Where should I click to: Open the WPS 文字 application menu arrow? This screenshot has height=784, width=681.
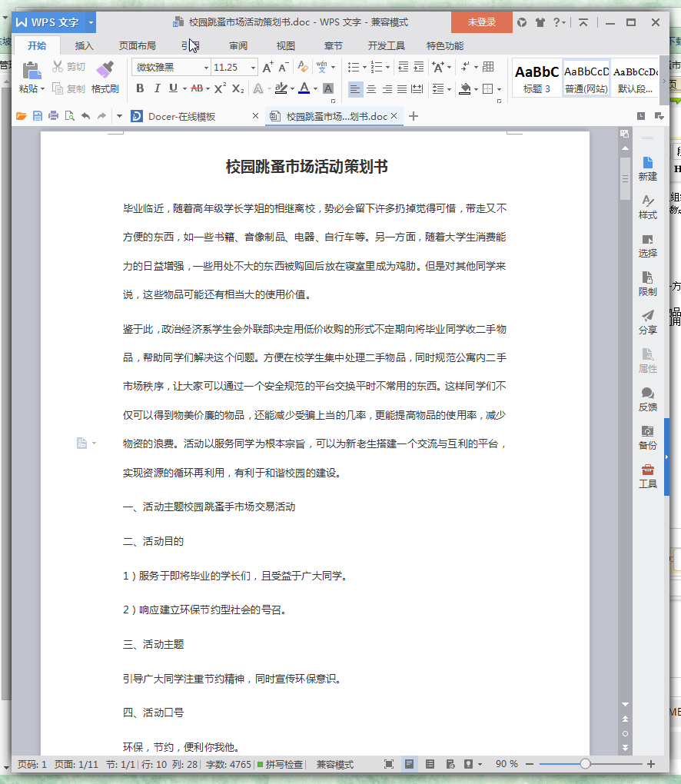click(x=91, y=22)
